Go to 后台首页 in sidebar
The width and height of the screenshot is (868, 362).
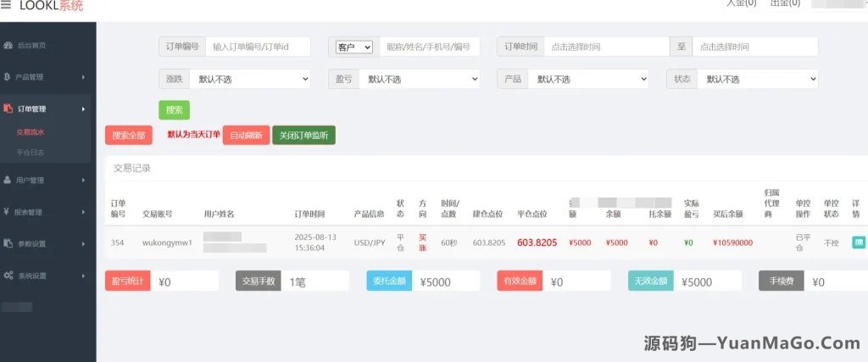(x=32, y=46)
